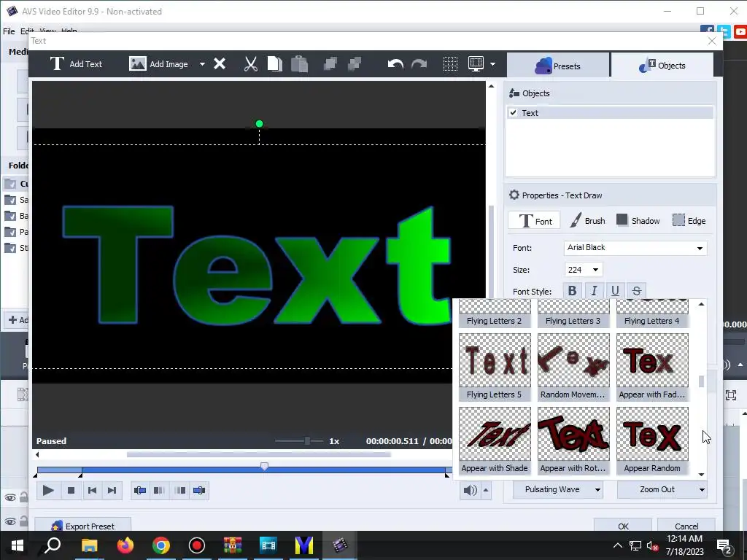Open the Edge properties tab
Viewport: 747px width, 560px height.
click(x=689, y=221)
